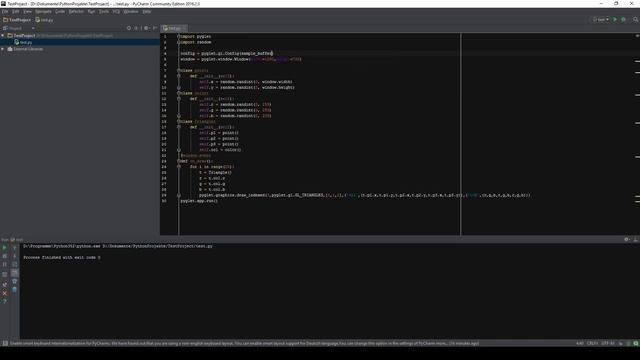Viewport: 640px width, 360px height.
Task: Click Help question mark in Run panel
Action: click(x=4, y=302)
